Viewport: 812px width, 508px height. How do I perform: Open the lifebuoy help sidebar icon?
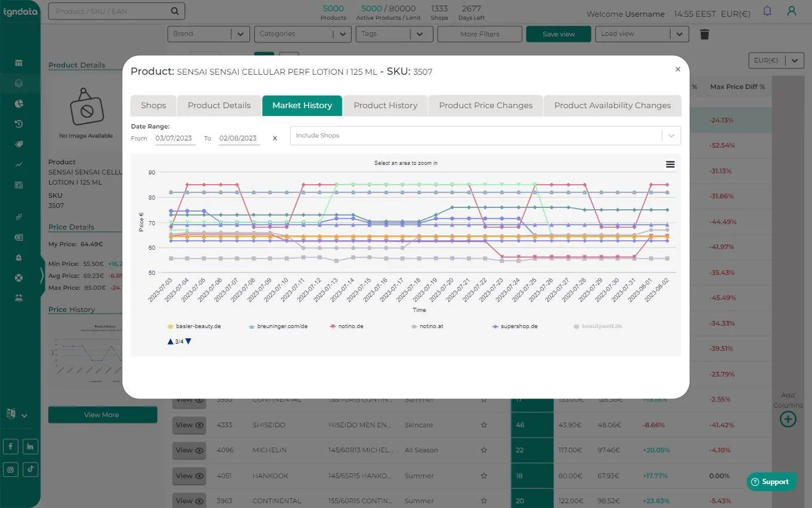coord(19,277)
